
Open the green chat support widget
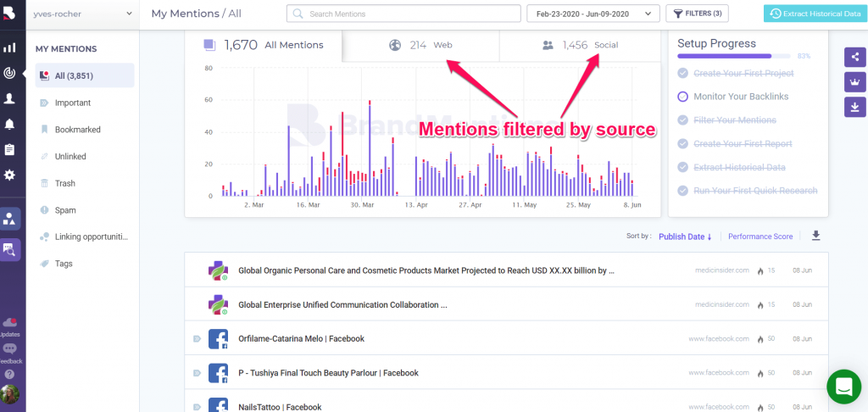(844, 387)
